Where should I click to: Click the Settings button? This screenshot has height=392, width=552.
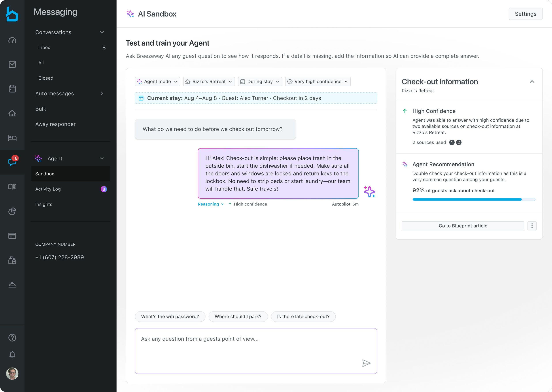click(x=526, y=14)
